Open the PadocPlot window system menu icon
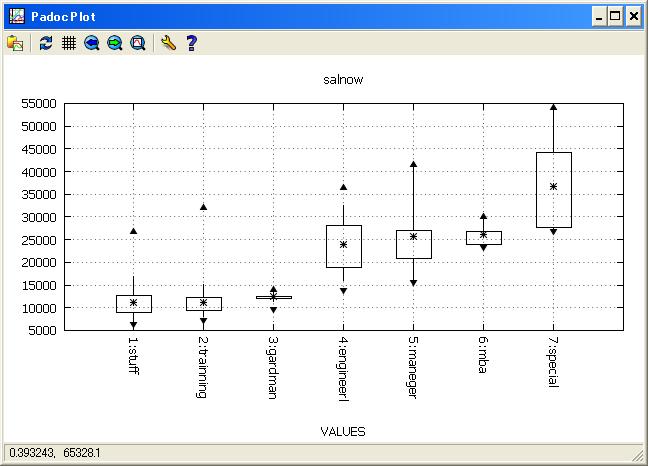Viewport: 648px width, 466px height. (x=13, y=16)
